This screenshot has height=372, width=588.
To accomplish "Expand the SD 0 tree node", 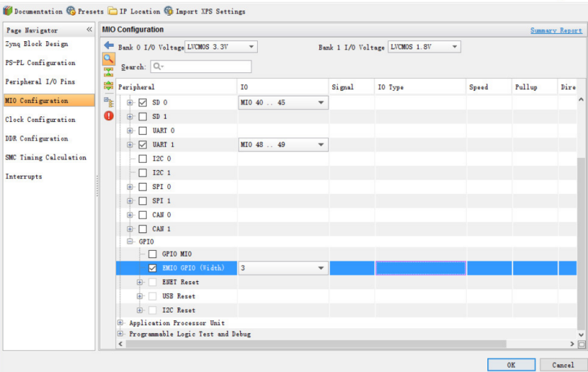I will [130, 102].
